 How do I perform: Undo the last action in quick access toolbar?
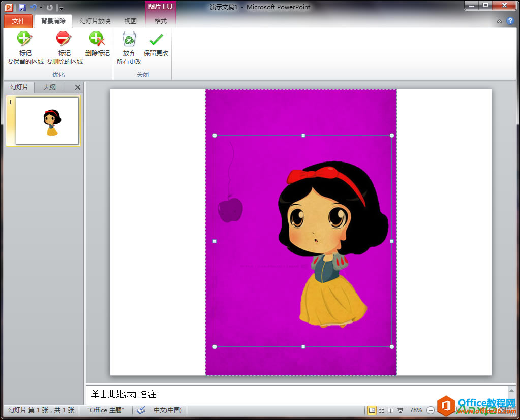click(x=33, y=7)
